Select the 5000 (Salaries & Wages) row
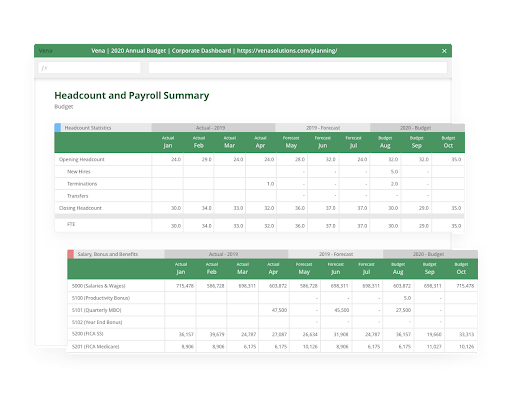Screen dimensions: 512x397 point(272,286)
